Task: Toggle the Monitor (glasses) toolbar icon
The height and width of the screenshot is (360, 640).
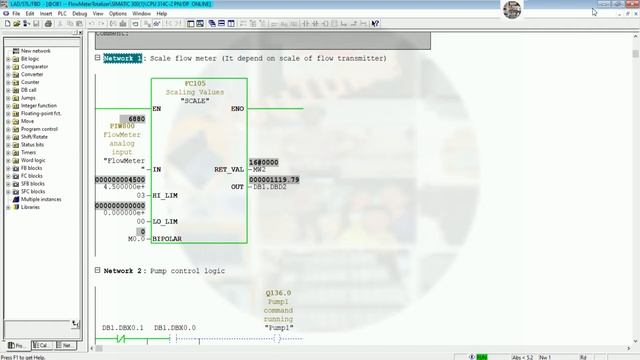Action: coord(157,24)
